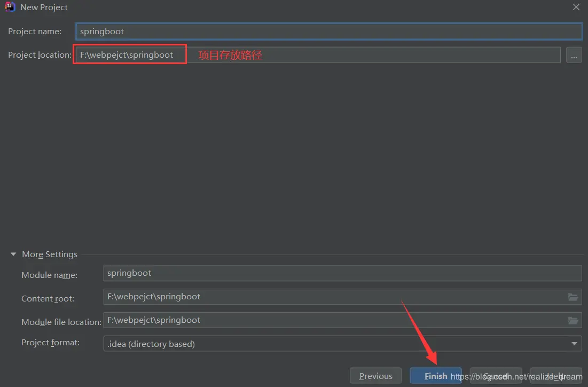588x387 pixels.
Task: Click the "Module file location:" label
Action: click(61, 322)
